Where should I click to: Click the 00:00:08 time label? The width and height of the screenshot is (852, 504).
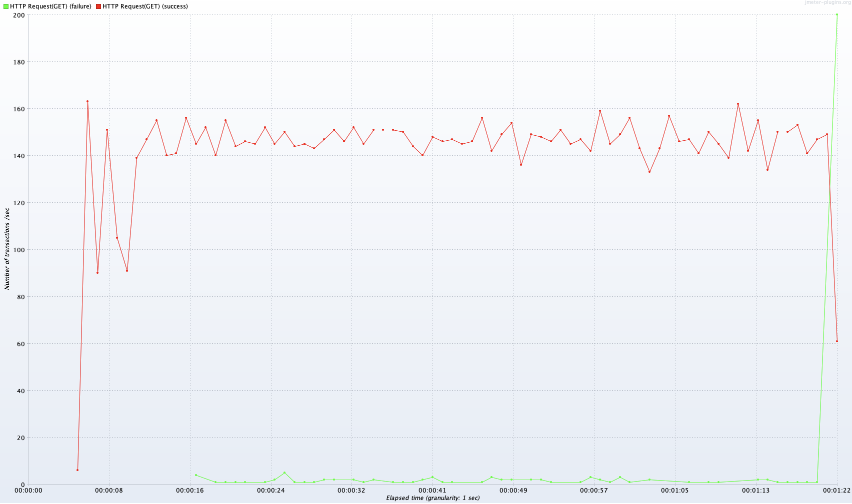[109, 491]
